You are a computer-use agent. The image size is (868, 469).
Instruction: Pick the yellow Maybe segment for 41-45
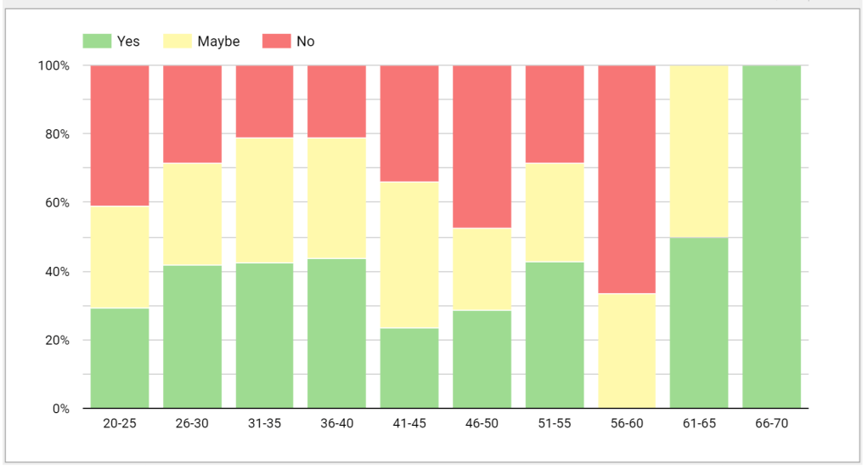tap(409, 255)
